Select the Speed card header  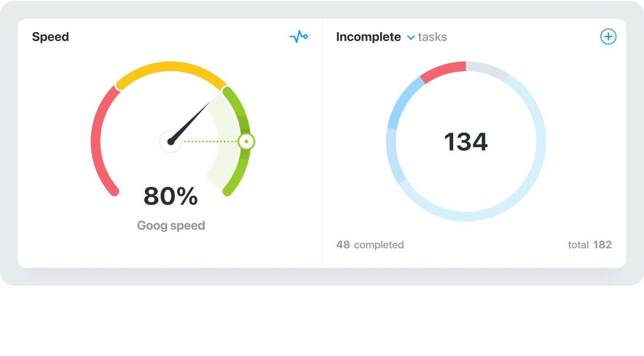coord(50,37)
